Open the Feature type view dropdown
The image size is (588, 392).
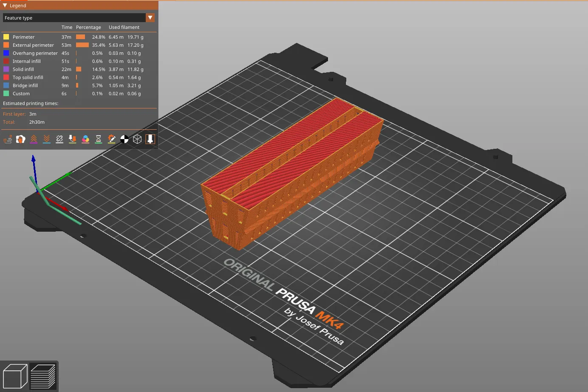pyautogui.click(x=79, y=18)
